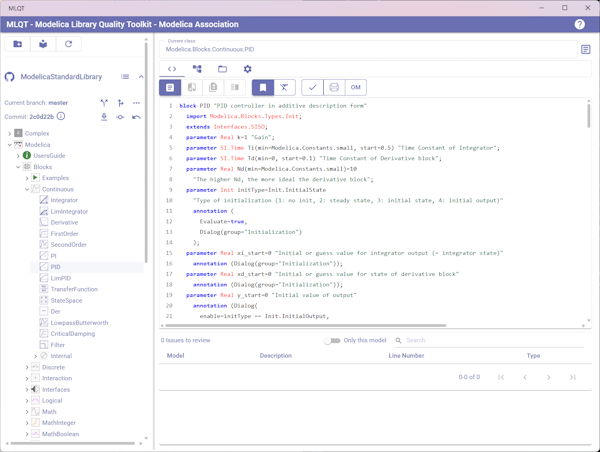This screenshot has width=600, height=452.
Task: Select the copy documents view button
Action: (x=213, y=88)
